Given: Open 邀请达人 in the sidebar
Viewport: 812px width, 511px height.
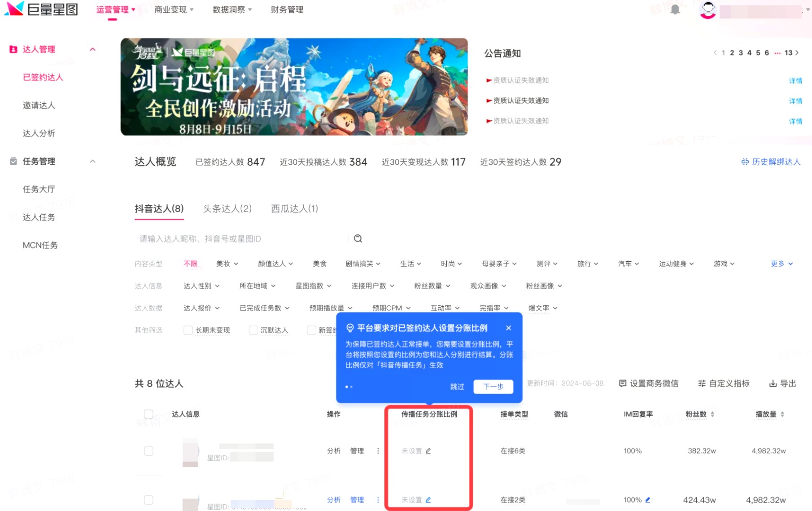Looking at the screenshot, I should (x=39, y=106).
